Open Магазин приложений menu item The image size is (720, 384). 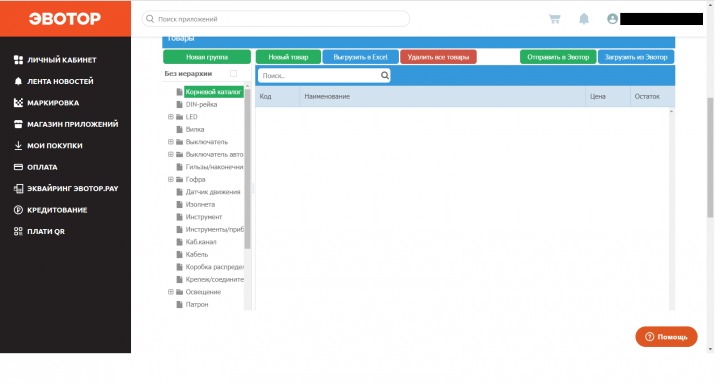click(73, 124)
